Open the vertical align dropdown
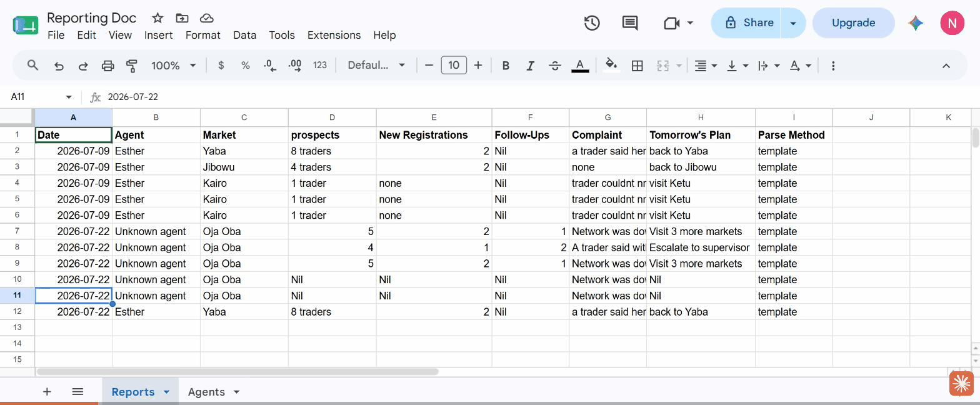 click(737, 65)
